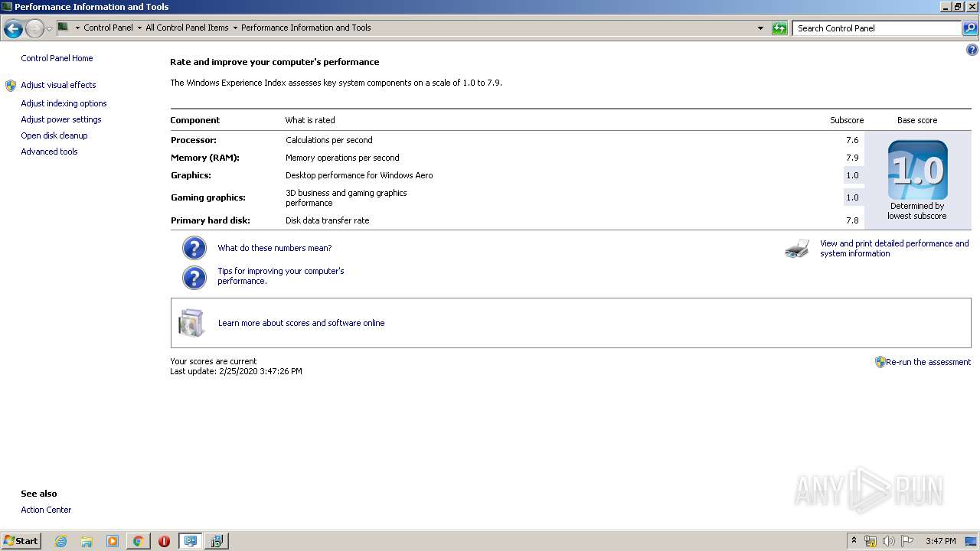This screenshot has width=980, height=551.
Task: Click the software box icon
Action: [x=191, y=323]
